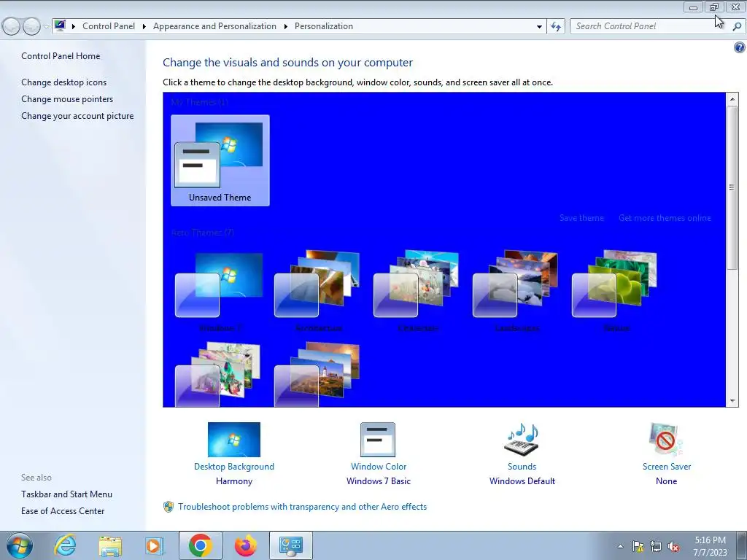
Task: Click Control Panel breadcrumb
Action: (x=109, y=26)
